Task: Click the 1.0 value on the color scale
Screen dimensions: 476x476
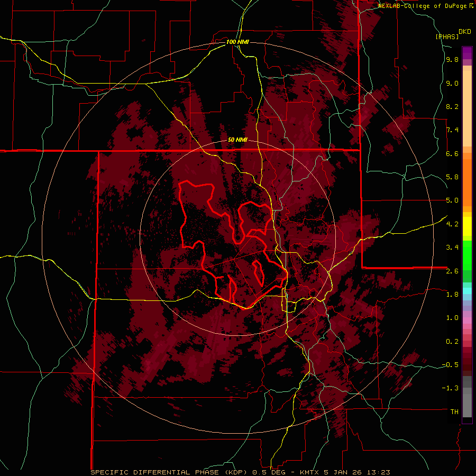Action: 452,318
